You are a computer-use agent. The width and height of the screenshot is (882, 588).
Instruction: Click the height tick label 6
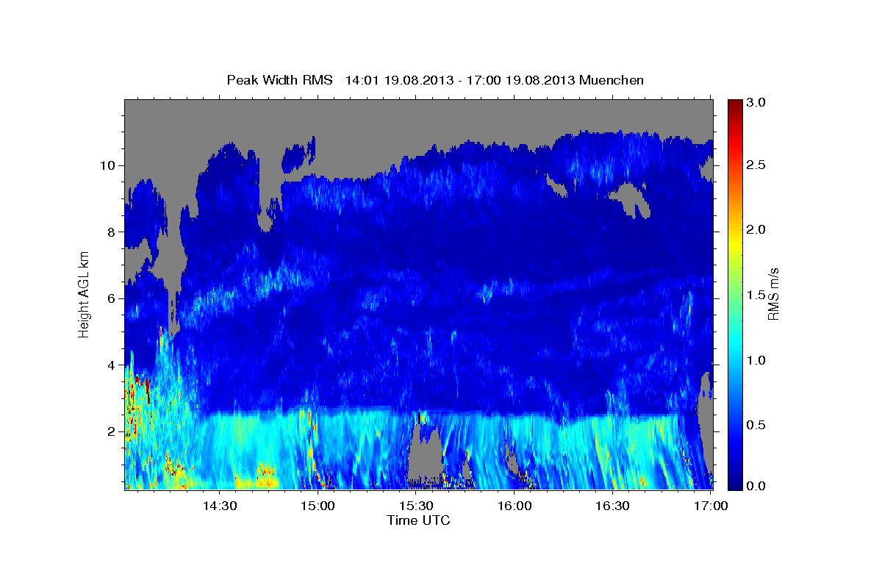(110, 298)
